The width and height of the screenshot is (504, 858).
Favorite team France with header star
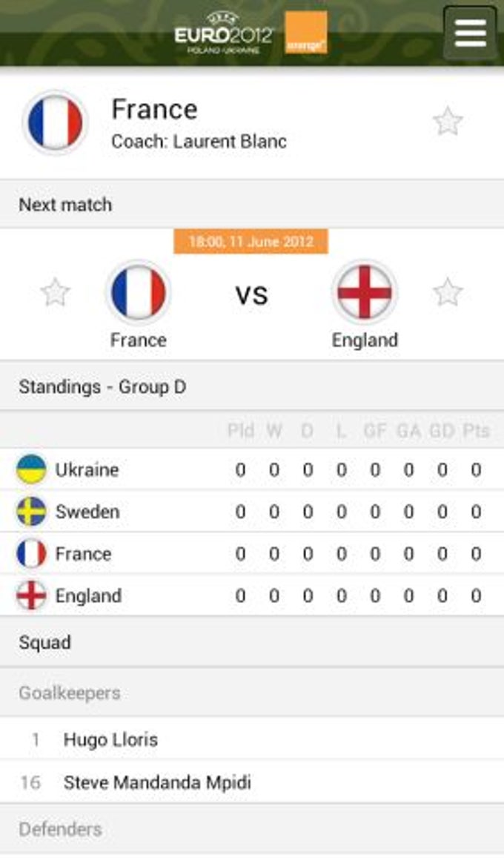tap(448, 122)
